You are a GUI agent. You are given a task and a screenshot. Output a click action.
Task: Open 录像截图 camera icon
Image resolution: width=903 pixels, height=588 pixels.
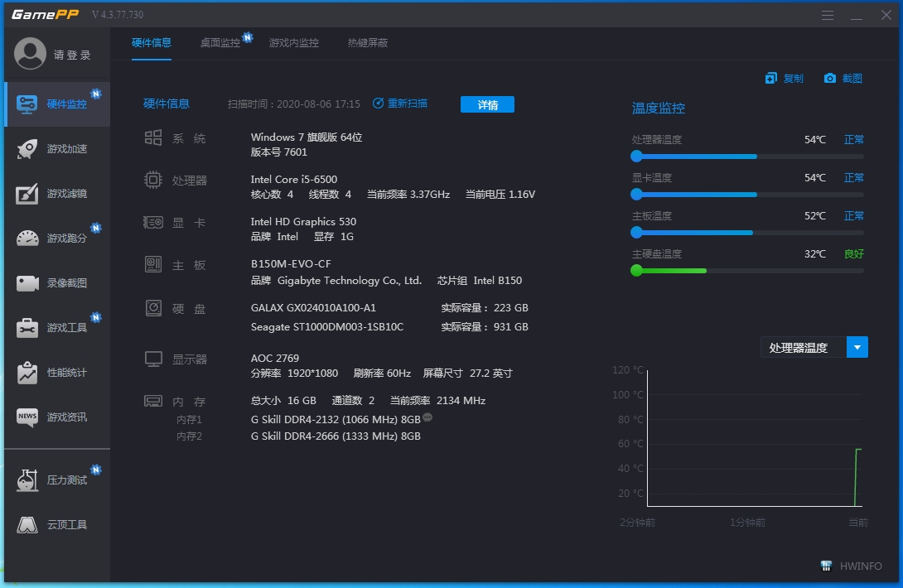(x=27, y=282)
